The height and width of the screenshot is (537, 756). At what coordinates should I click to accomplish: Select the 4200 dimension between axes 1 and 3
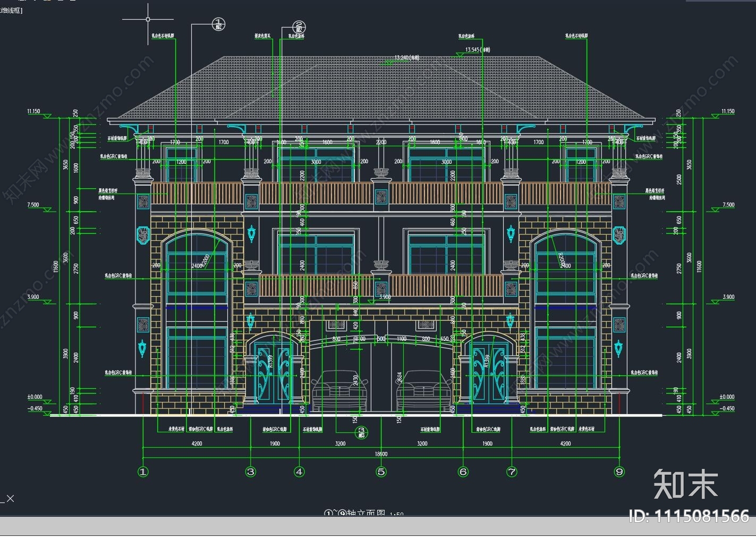tap(197, 443)
